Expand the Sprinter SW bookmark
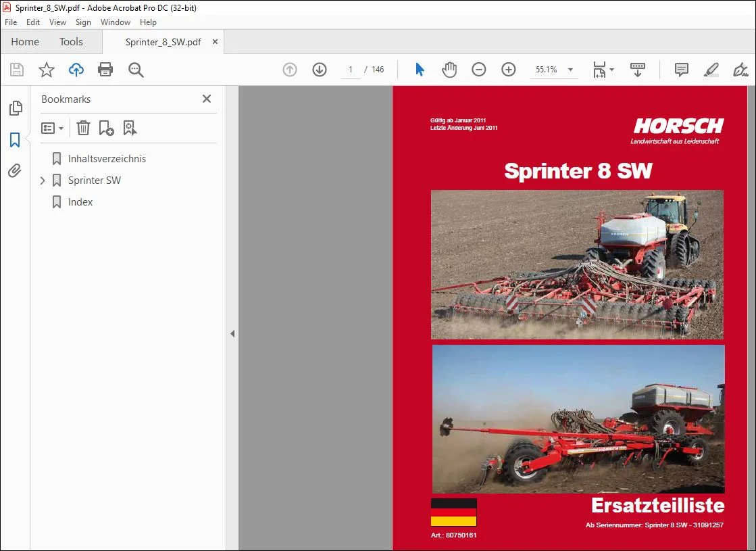The height and width of the screenshot is (551, 756). [43, 181]
